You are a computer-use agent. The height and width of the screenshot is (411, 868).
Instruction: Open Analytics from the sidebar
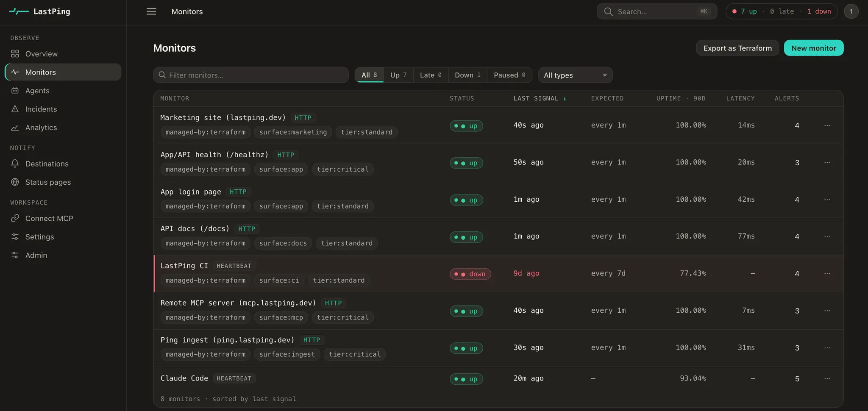(x=63, y=128)
